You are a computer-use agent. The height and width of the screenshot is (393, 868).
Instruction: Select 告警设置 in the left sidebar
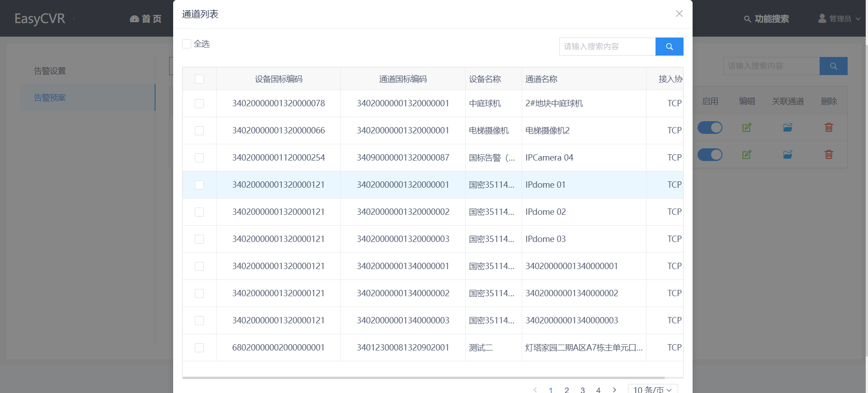tap(50, 71)
